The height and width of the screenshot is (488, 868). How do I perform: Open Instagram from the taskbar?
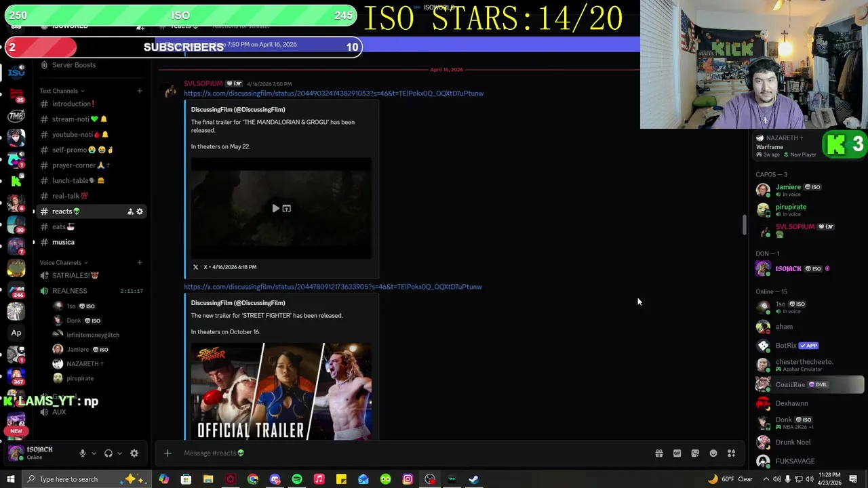point(408,479)
